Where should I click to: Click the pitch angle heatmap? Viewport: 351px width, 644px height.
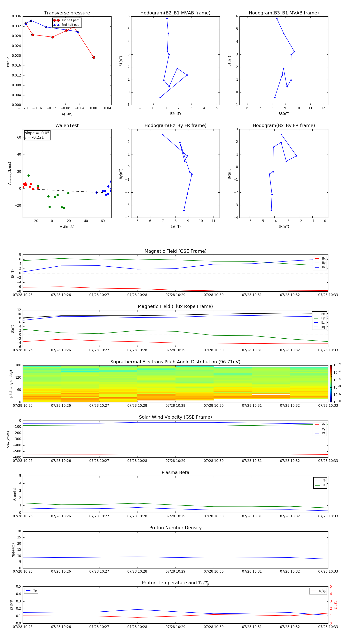[175, 384]
